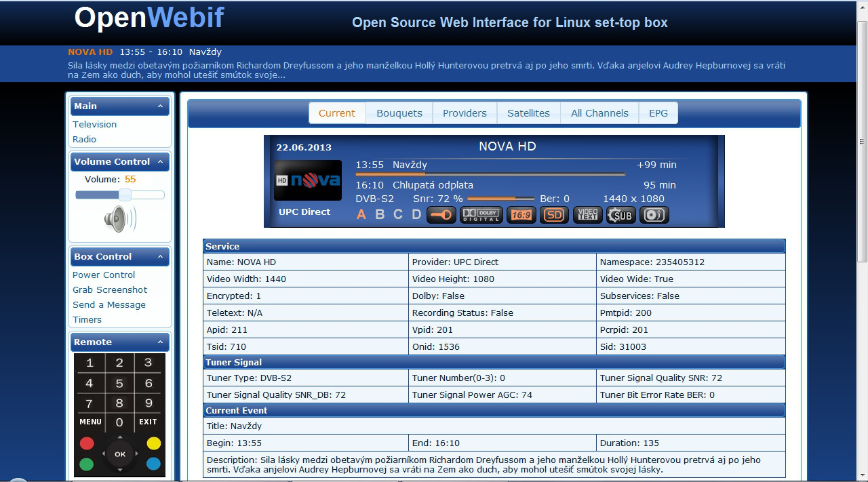Click the 'Provider: UPC Direct' cell
Viewport: 868px width, 482px height.
(502, 262)
